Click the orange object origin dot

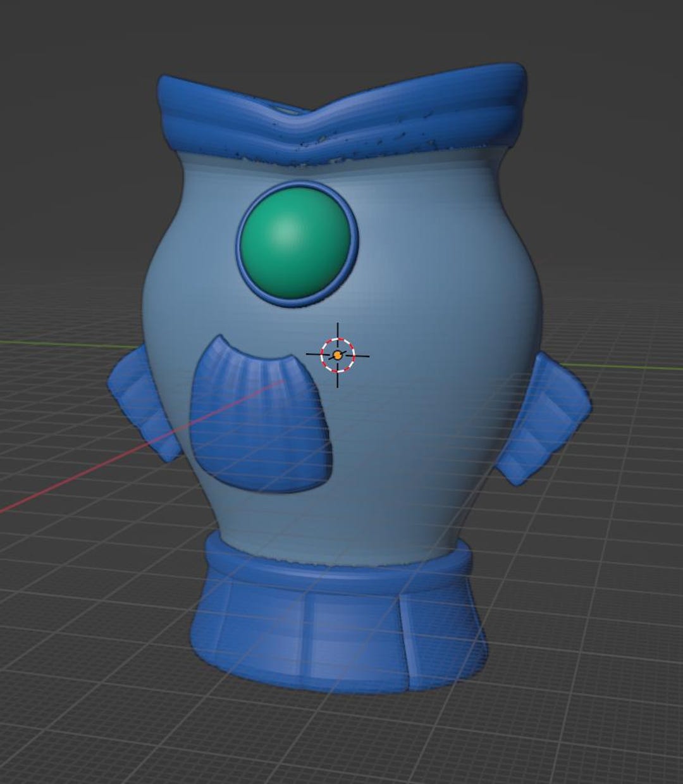pos(338,356)
